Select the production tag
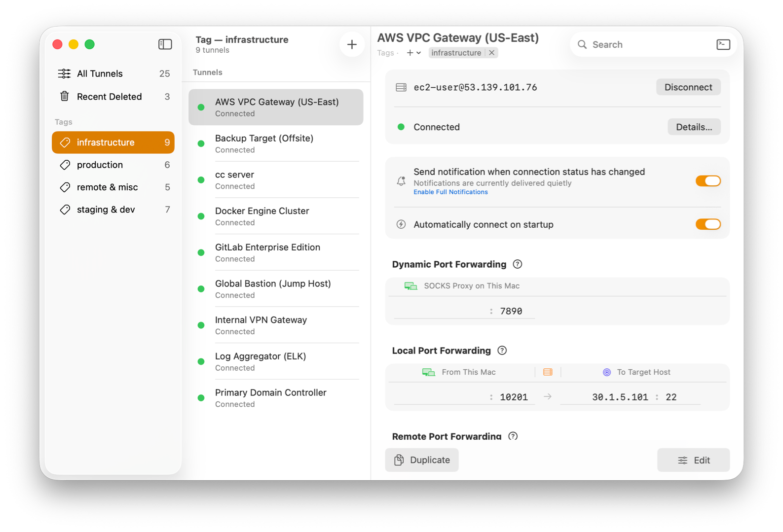 113,165
